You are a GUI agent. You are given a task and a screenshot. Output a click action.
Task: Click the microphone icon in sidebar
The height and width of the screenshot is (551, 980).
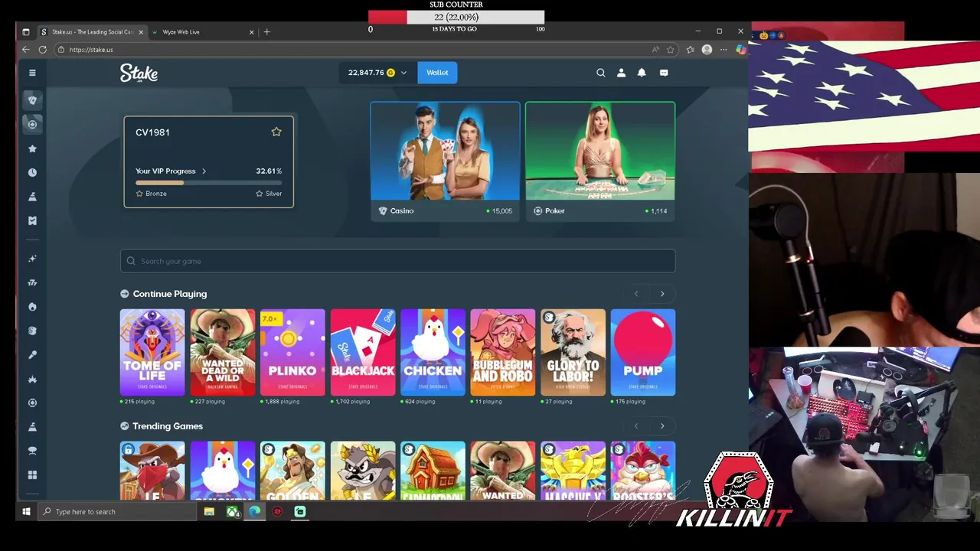[x=32, y=355]
